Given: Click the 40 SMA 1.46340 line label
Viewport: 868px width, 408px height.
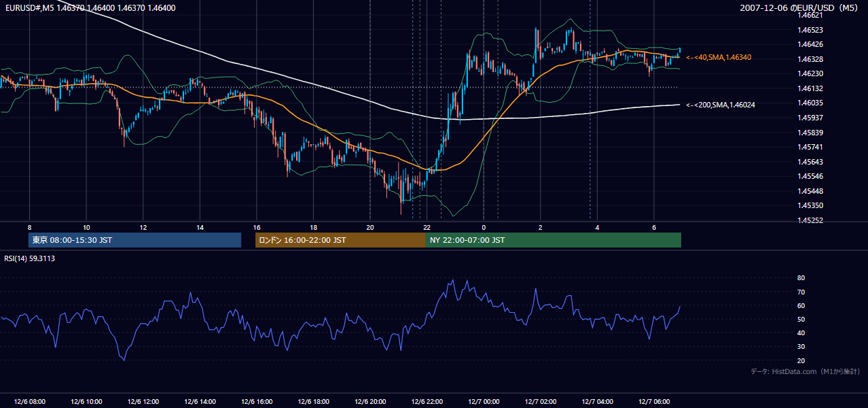Looking at the screenshot, I should pyautogui.click(x=719, y=57).
